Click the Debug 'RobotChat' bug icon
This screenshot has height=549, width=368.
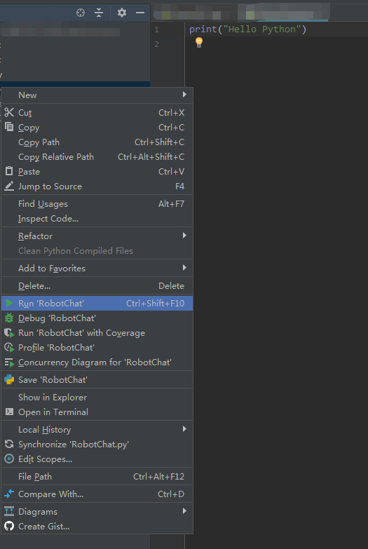[x=9, y=318]
